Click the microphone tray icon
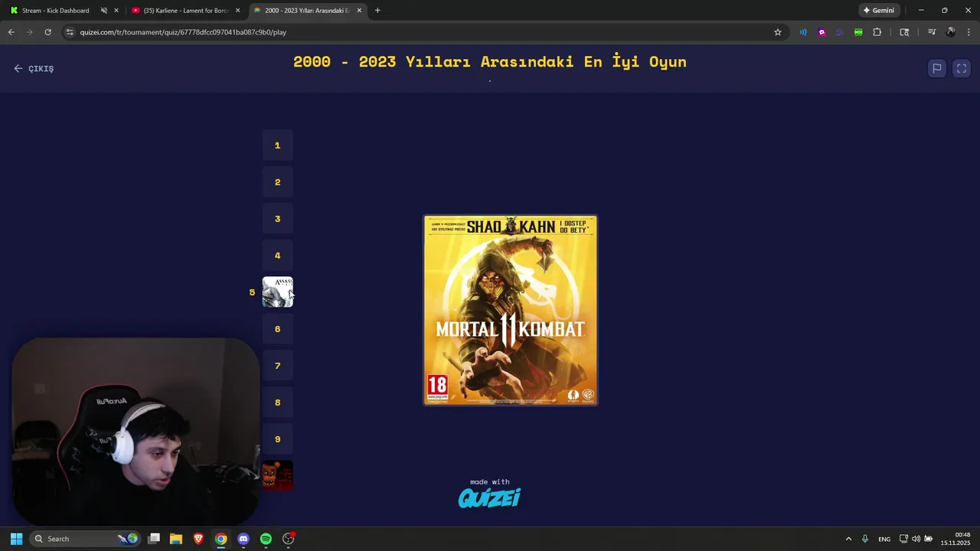Image resolution: width=980 pixels, height=551 pixels. pos(865,539)
